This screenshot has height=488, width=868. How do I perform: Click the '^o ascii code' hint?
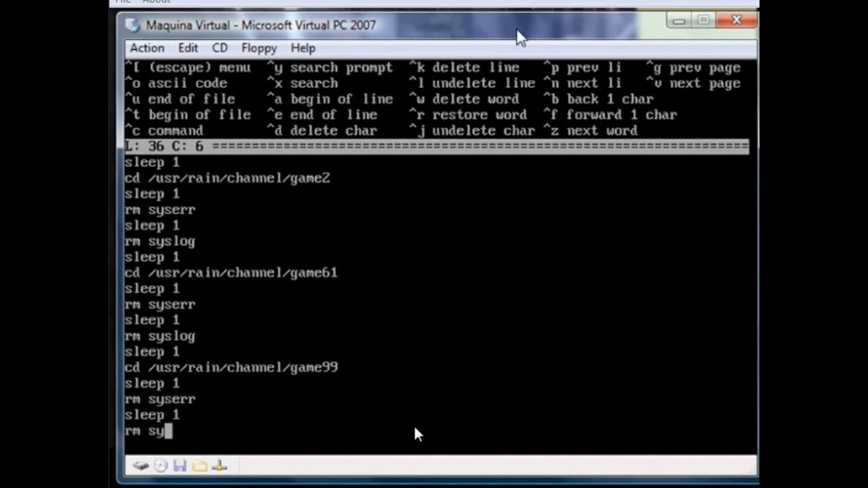point(176,83)
